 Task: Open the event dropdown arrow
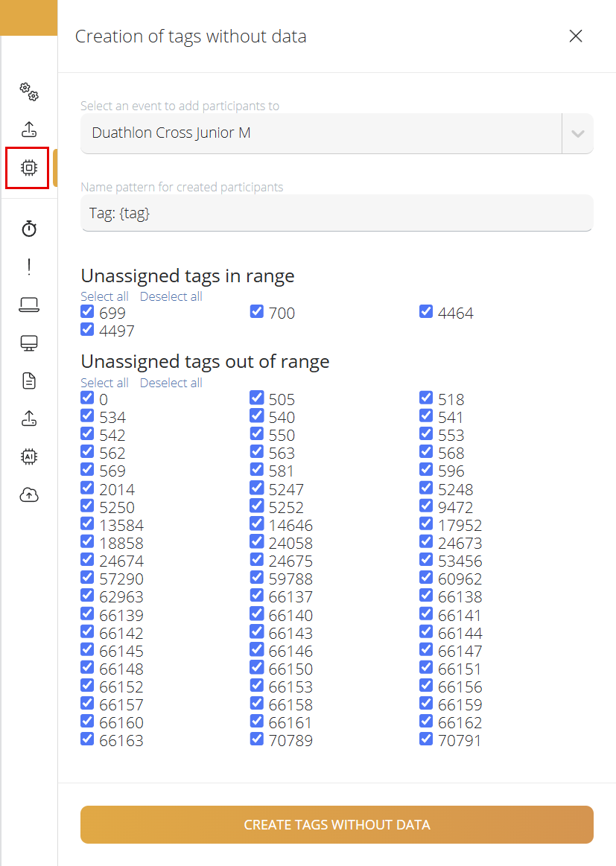[578, 133]
